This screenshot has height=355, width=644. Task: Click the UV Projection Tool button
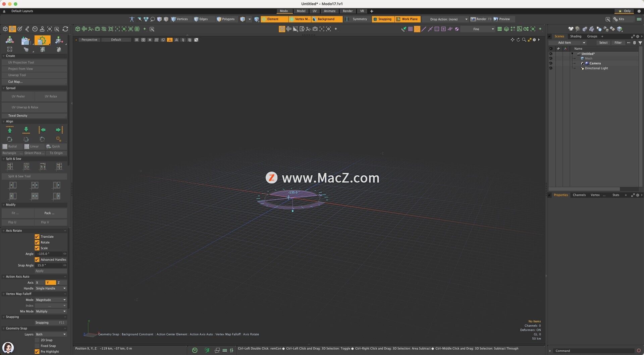(35, 62)
